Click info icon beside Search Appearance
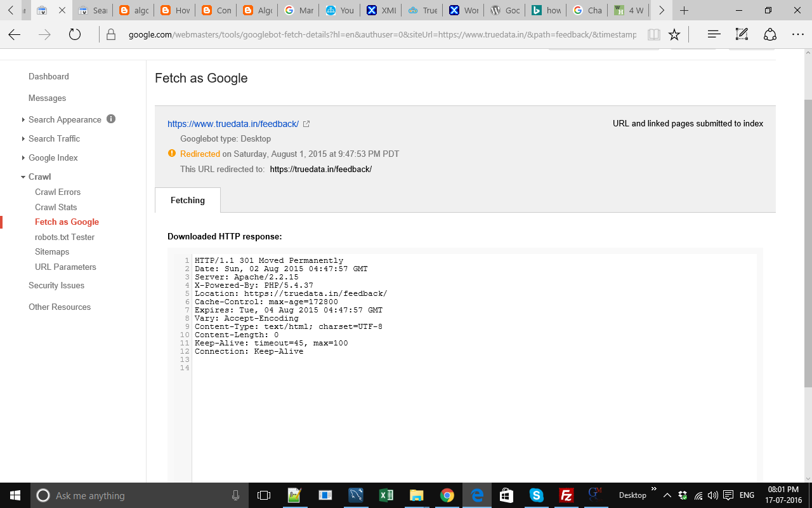Screen dimensions: 812x508 point(111,119)
